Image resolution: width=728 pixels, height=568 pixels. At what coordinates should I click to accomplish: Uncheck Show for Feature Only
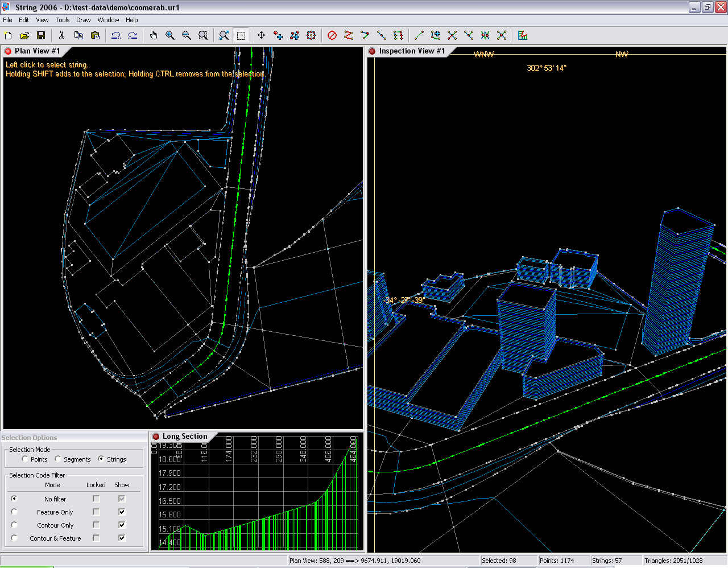[122, 512]
